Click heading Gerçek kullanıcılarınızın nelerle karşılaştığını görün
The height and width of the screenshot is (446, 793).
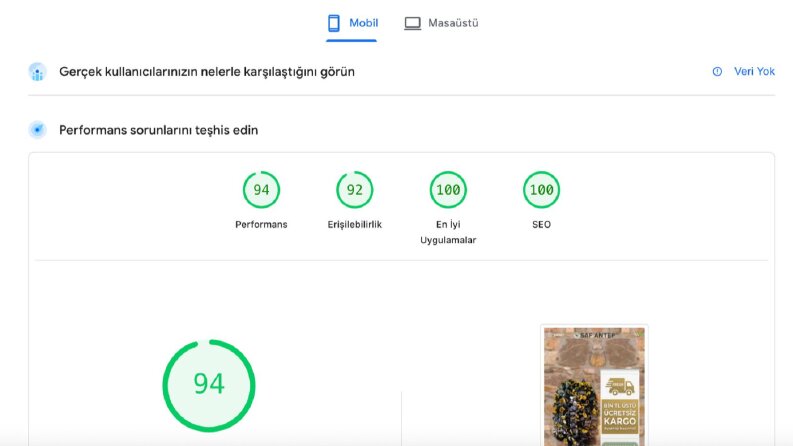click(207, 72)
